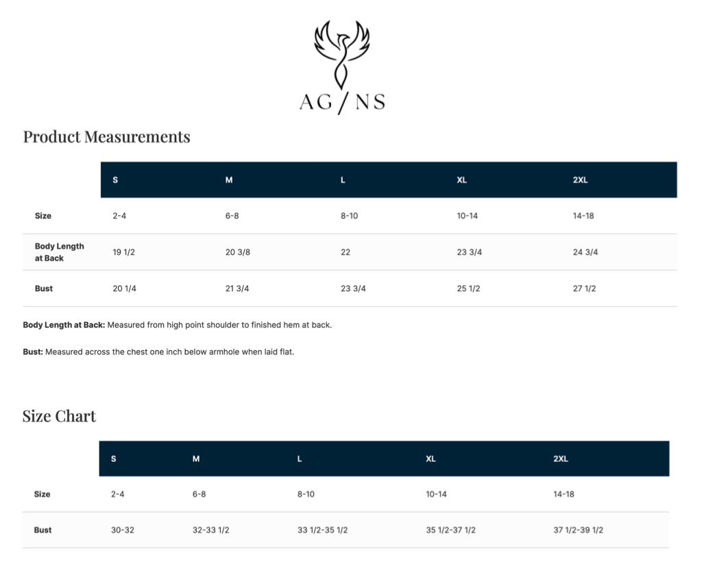The image size is (702, 588).
Task: Click XL column header in Size Chart table
Action: pos(431,459)
